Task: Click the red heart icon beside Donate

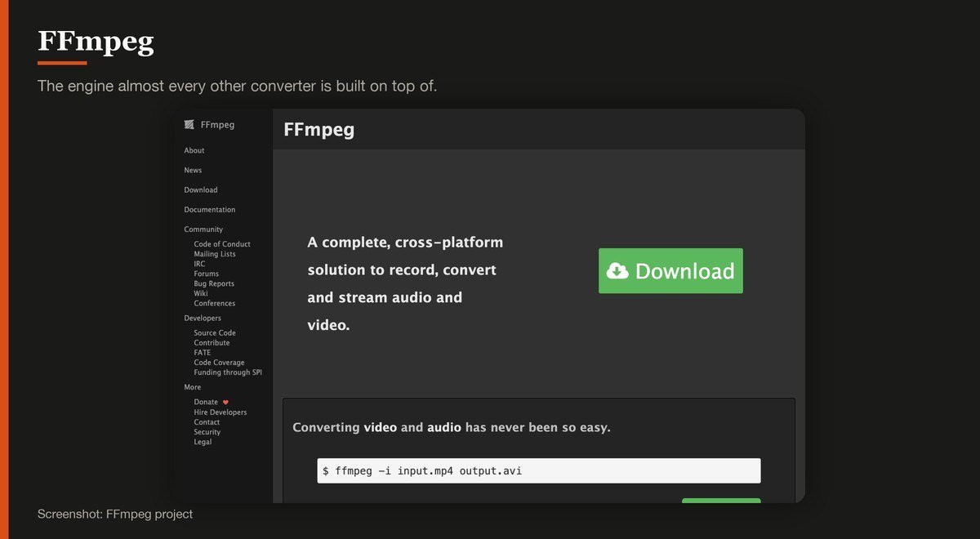Action: (x=225, y=402)
